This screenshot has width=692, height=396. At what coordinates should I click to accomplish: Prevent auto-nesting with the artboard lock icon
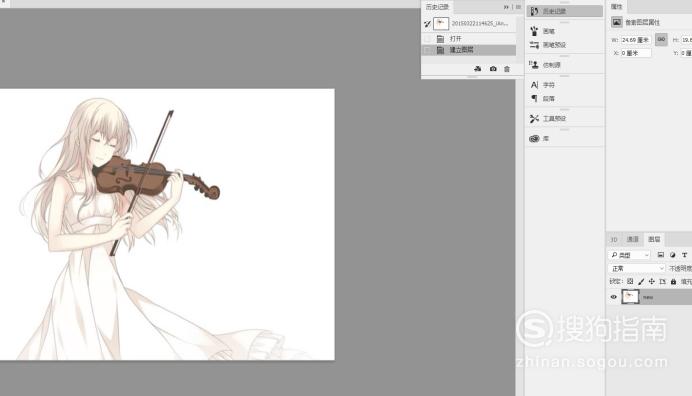[x=662, y=281]
